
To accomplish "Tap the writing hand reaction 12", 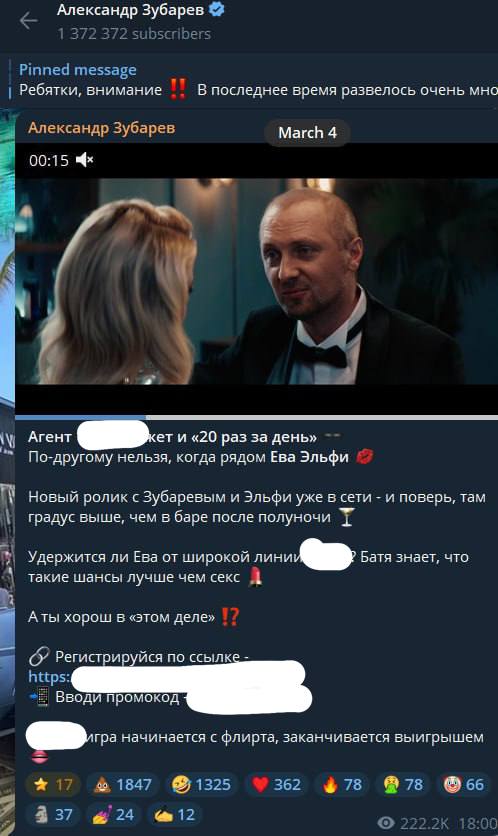I will point(174,815).
